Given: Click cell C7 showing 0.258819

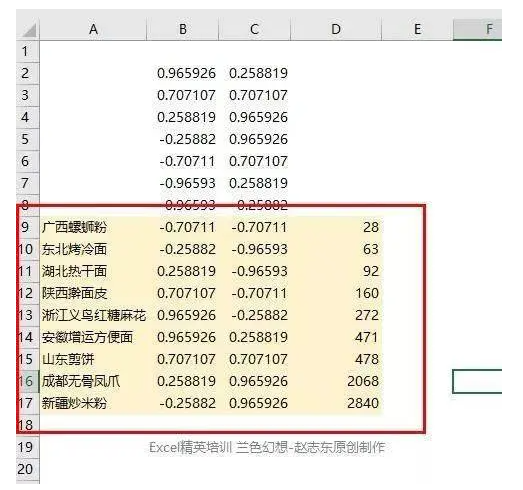Looking at the screenshot, I should tap(254, 183).
